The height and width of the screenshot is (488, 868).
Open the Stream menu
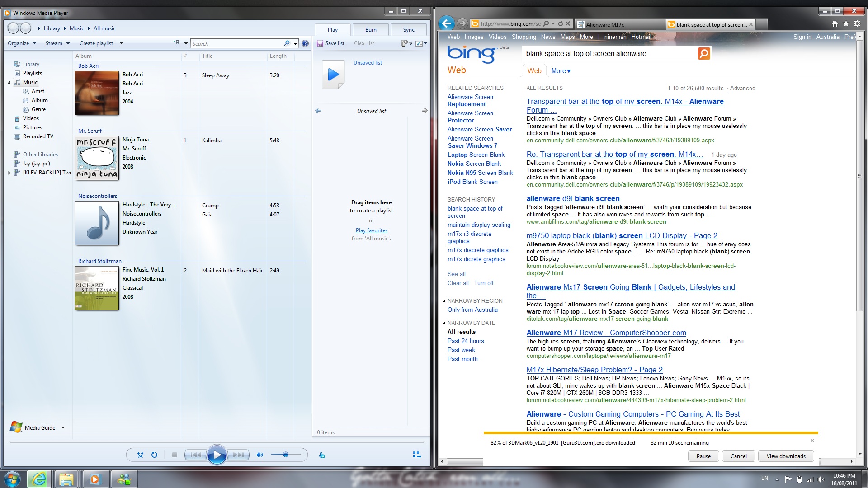click(x=57, y=43)
